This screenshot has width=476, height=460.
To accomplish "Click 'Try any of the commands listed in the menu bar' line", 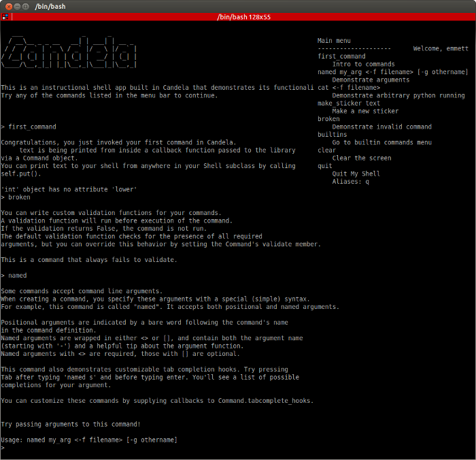I will 109,95.
